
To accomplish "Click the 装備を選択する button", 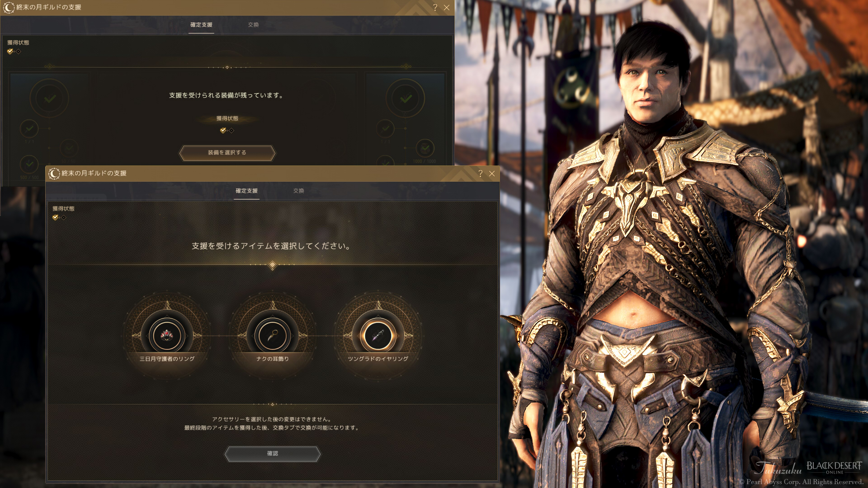I will pos(227,153).
